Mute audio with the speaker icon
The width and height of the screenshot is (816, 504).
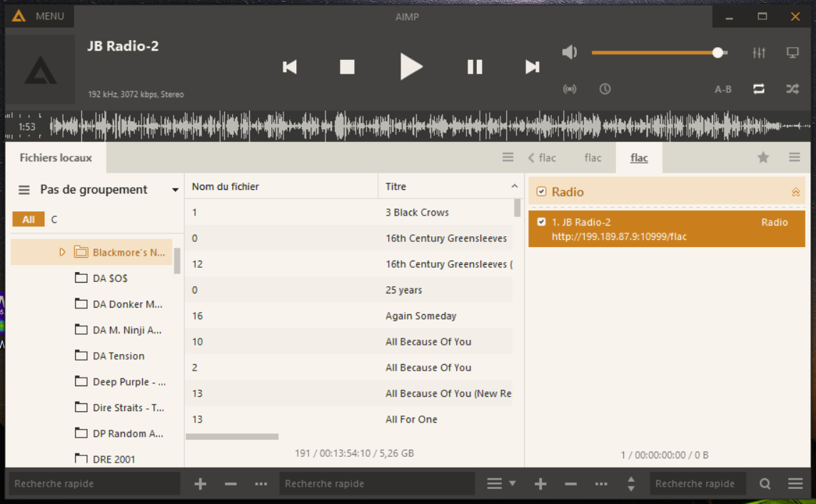pos(569,52)
